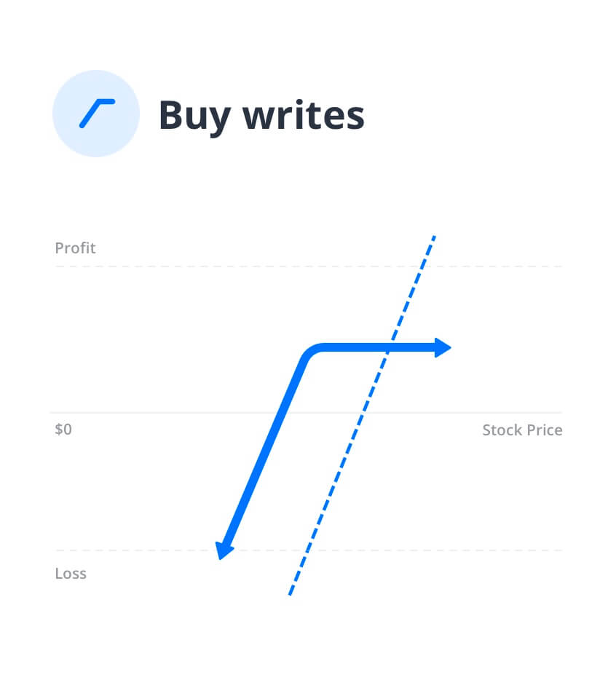The width and height of the screenshot is (616, 688).
Task: Click the top end of dotted line
Action: pos(433,239)
